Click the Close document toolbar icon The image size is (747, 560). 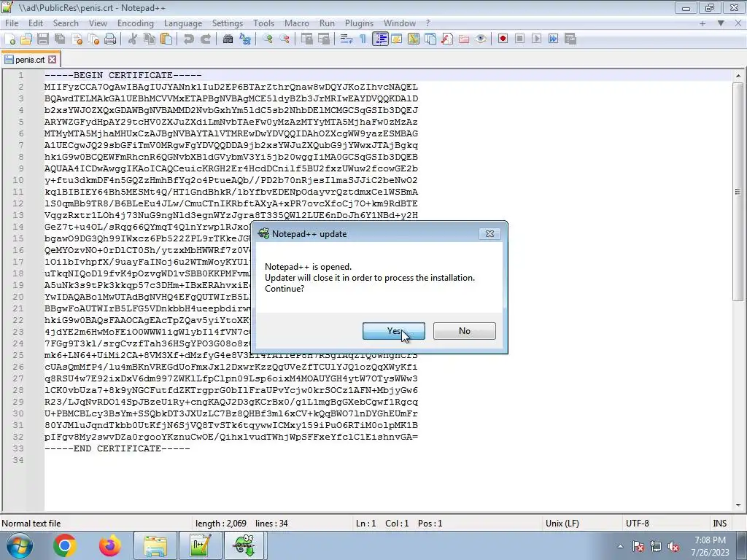click(x=77, y=39)
